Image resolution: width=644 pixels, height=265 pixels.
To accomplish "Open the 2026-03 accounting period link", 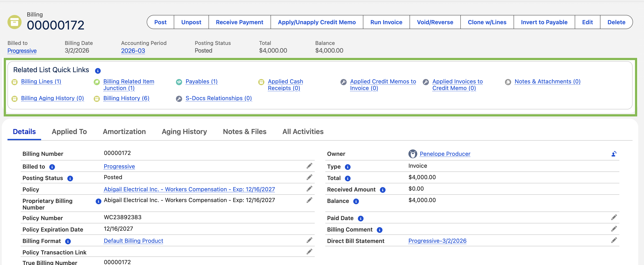I will (133, 51).
